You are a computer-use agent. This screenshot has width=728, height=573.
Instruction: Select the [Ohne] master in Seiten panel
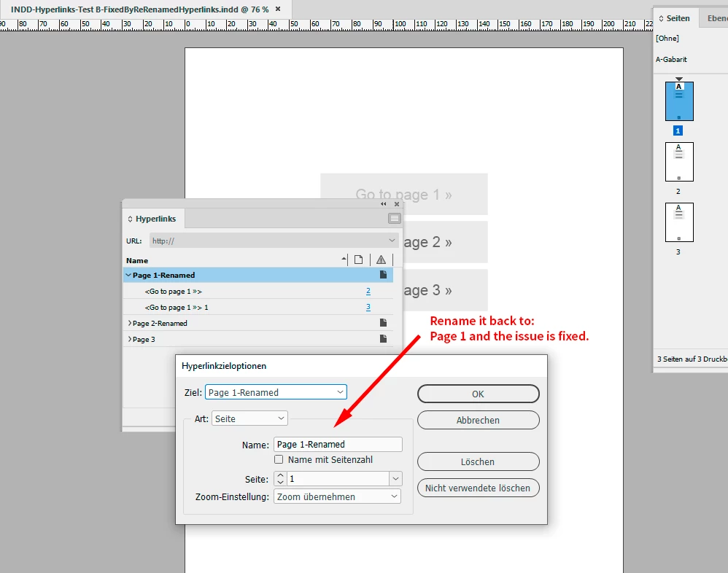(667, 38)
